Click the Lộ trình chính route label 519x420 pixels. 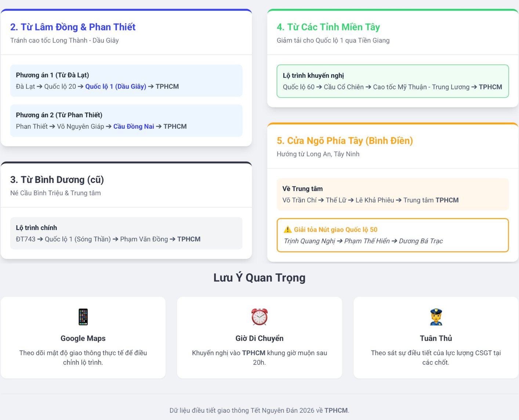[36, 228]
